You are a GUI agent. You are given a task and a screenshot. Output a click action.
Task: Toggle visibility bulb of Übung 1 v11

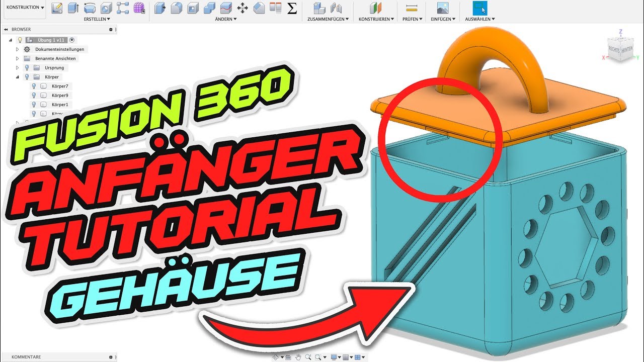(x=20, y=40)
